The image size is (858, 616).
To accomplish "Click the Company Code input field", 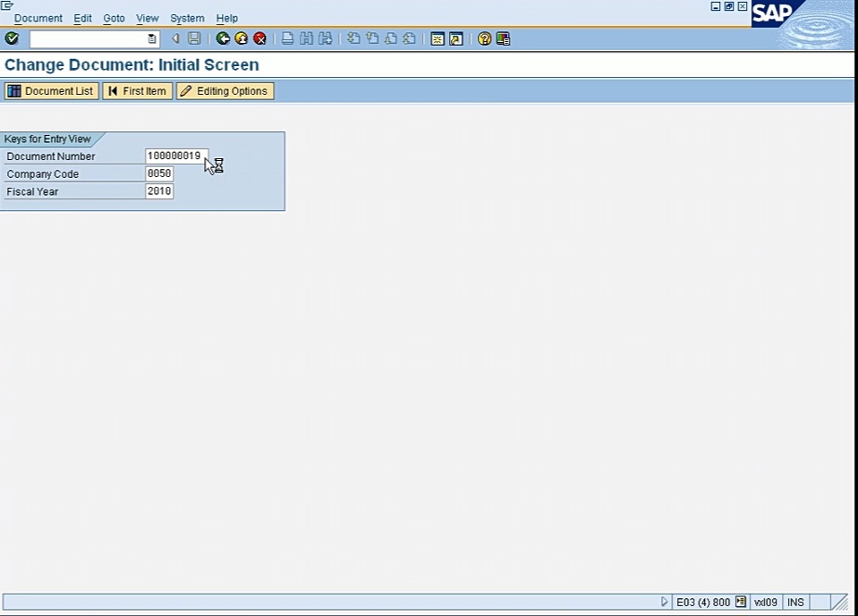I will tap(159, 173).
